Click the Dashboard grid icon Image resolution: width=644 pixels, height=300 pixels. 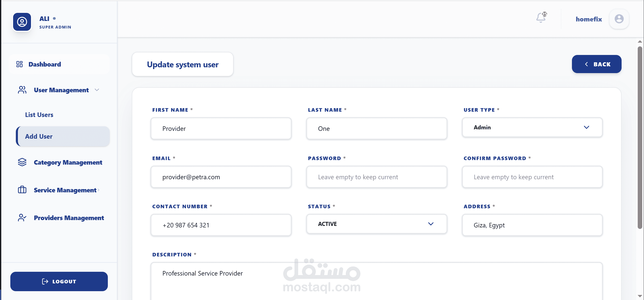19,64
